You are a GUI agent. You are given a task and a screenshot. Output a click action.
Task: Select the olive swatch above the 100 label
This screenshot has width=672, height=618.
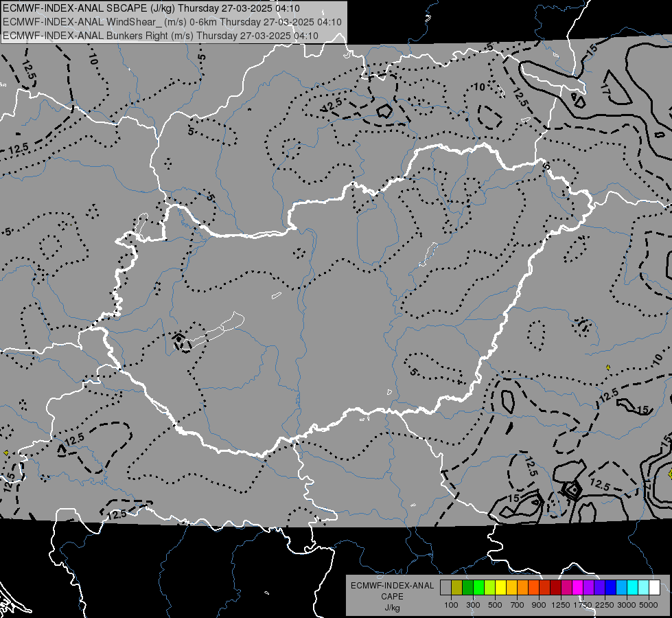point(457,588)
